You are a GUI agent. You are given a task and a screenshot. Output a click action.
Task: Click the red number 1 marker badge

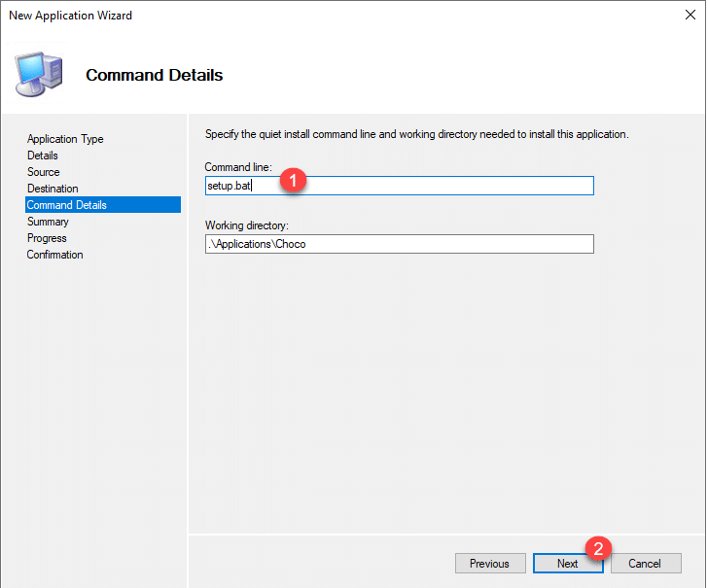[294, 181]
